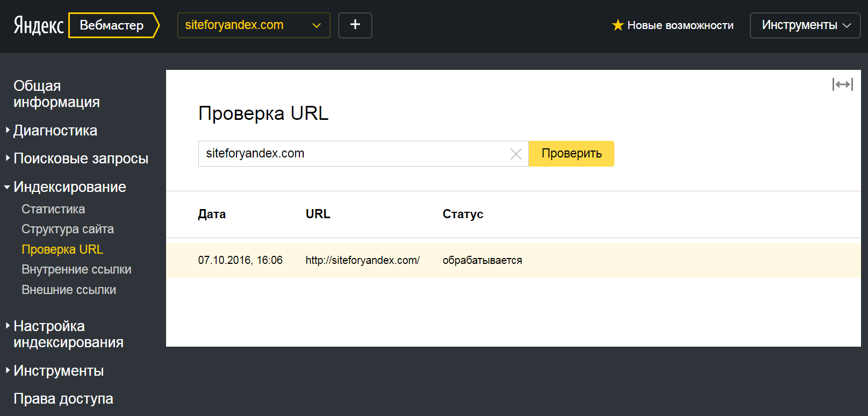This screenshot has height=416, width=868.
Task: Open the http://siteforyandex.com/ result row link
Action: pyautogui.click(x=362, y=261)
